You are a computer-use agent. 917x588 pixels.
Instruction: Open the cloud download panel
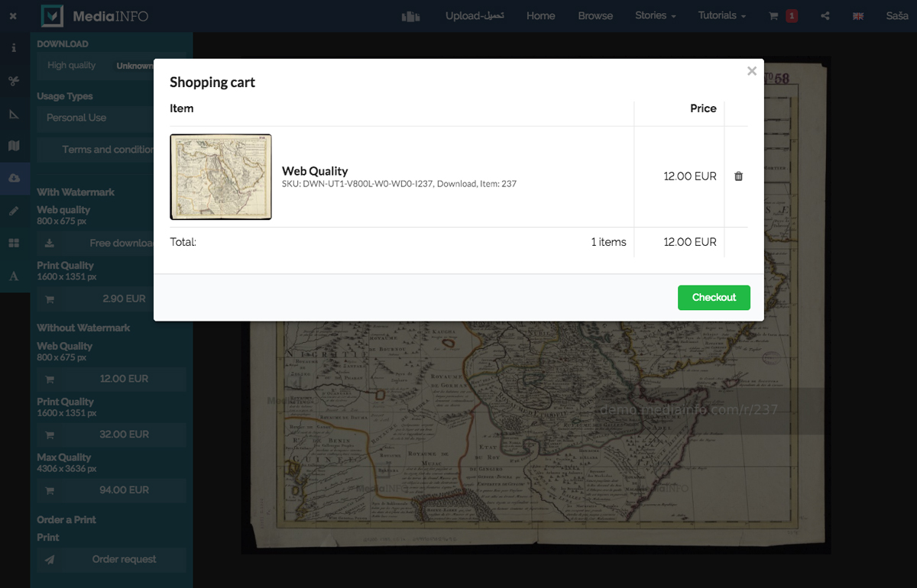pos(14,178)
